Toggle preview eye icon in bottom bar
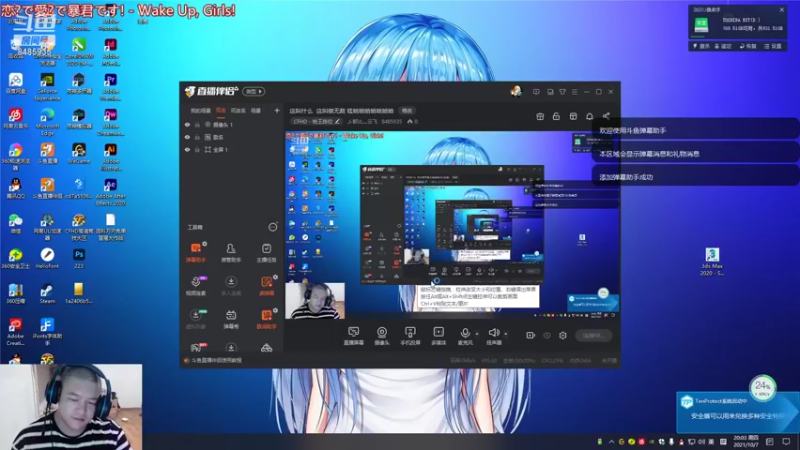This screenshot has height=450, width=800. [x=547, y=335]
